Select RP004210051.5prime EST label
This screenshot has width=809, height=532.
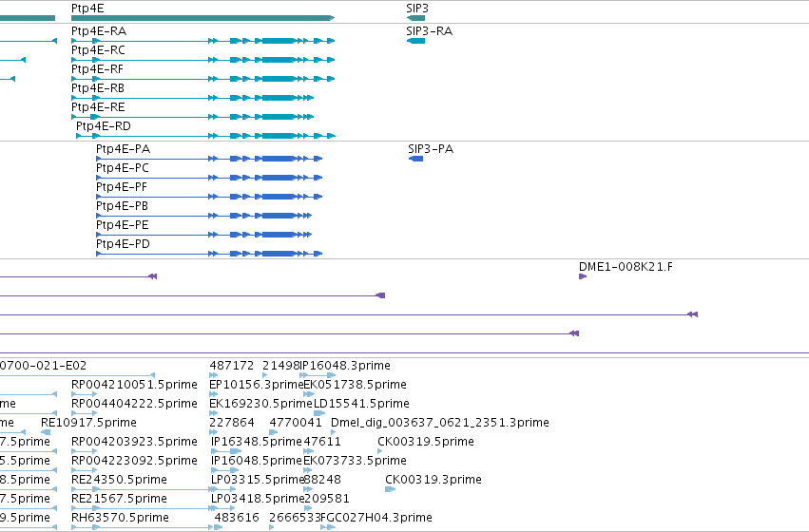tap(134, 385)
